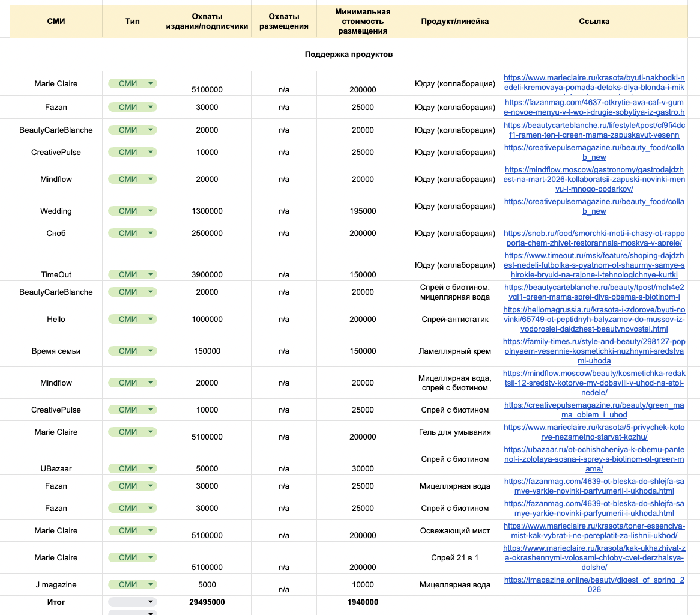This screenshot has height=615, width=700.
Task: Click the Охваты издания/подписчики header
Action: coord(207,21)
